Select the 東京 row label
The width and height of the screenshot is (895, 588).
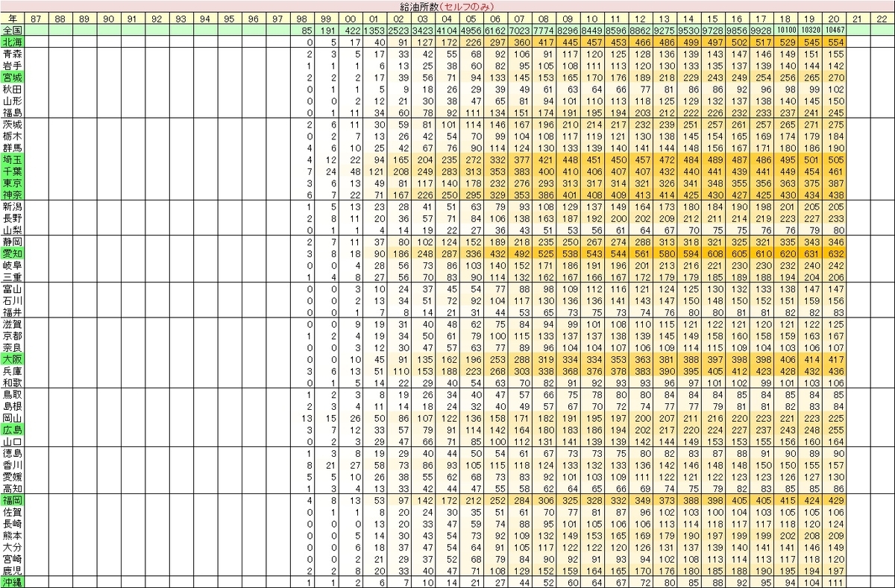12,183
